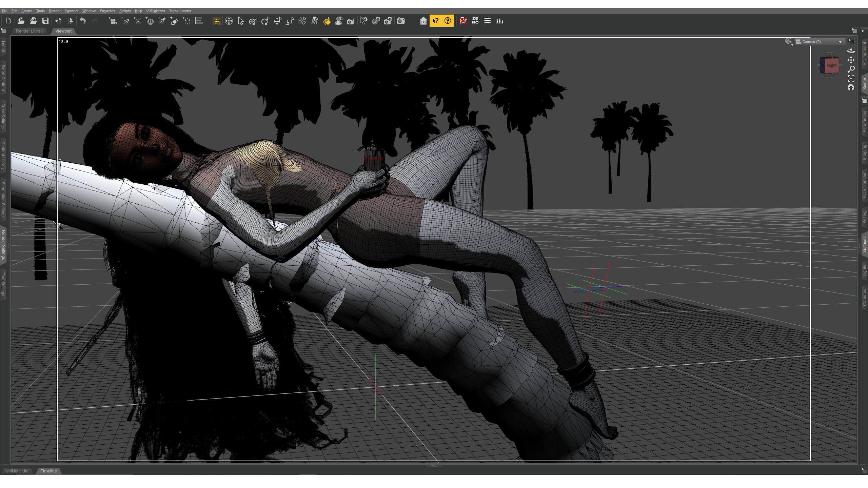This screenshot has height=488, width=868.
Task: Reset the viewport camera view
Action: point(851,87)
